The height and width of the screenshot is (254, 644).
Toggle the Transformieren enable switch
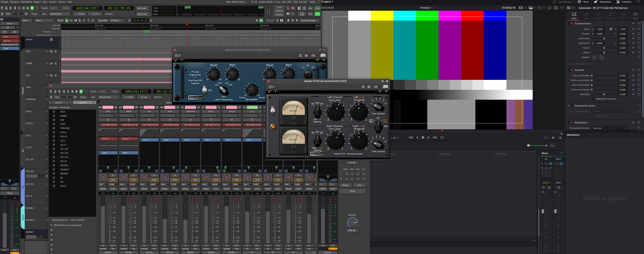pos(571,23)
